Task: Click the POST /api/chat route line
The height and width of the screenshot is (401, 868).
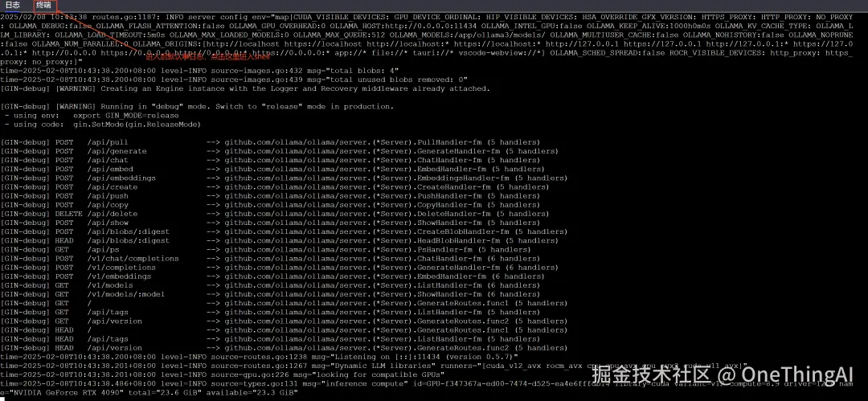Action: click(270, 160)
